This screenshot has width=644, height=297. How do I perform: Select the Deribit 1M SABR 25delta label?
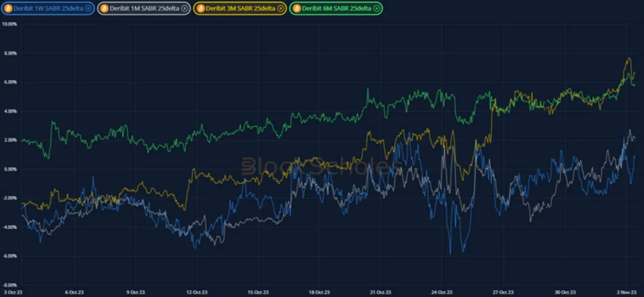pyautogui.click(x=144, y=9)
